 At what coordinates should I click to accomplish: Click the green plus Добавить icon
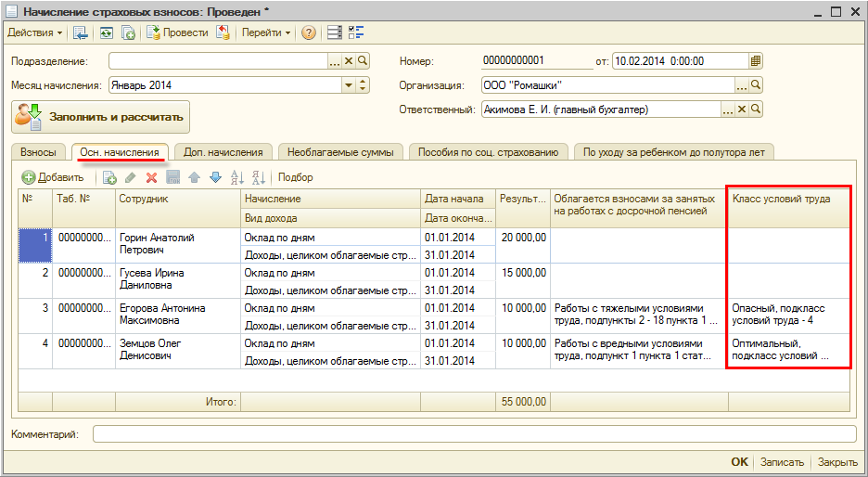29,177
